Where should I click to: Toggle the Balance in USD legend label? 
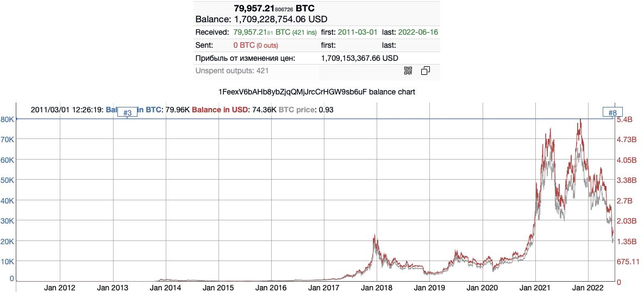click(x=220, y=110)
